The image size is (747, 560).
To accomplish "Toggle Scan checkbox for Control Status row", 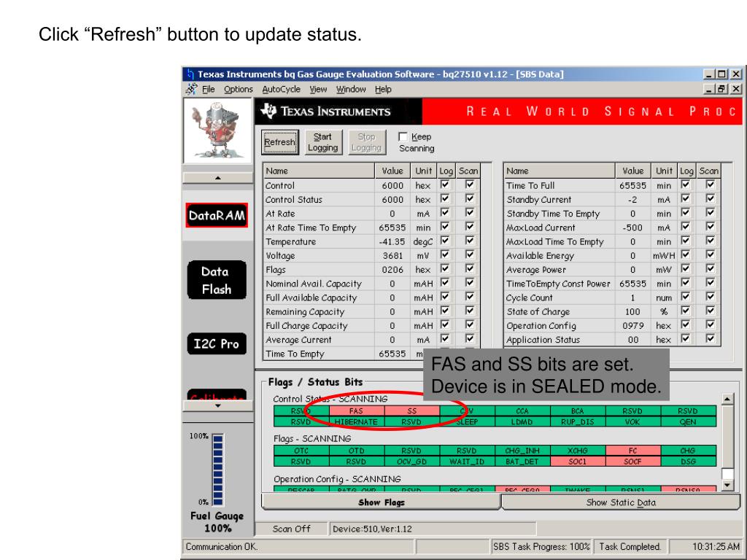I will pyautogui.click(x=470, y=199).
